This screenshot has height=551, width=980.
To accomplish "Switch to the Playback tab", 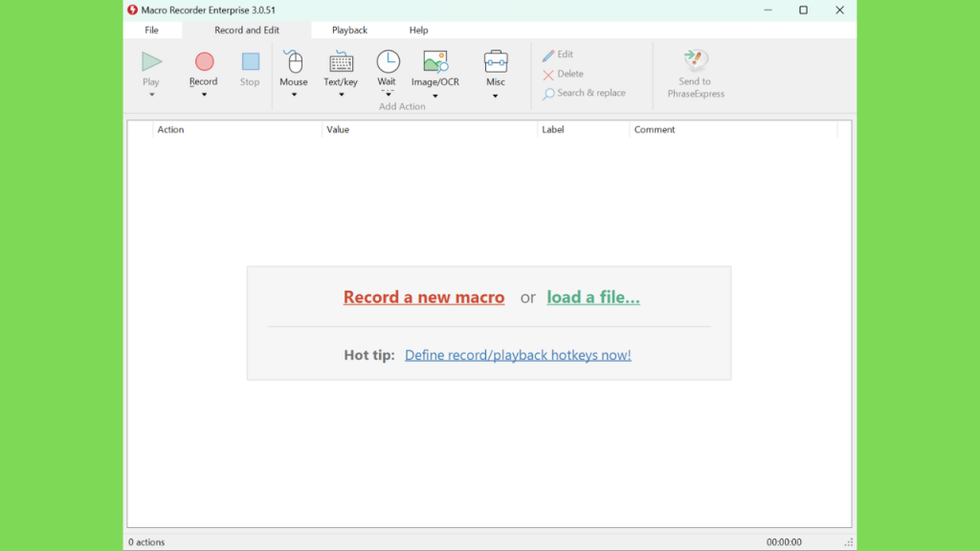I will point(349,30).
